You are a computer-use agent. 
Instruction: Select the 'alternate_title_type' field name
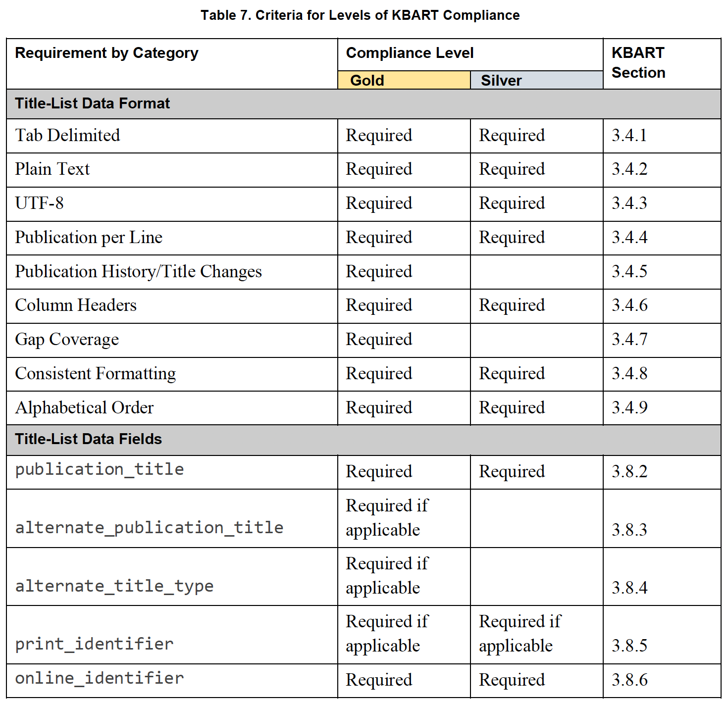point(114,586)
